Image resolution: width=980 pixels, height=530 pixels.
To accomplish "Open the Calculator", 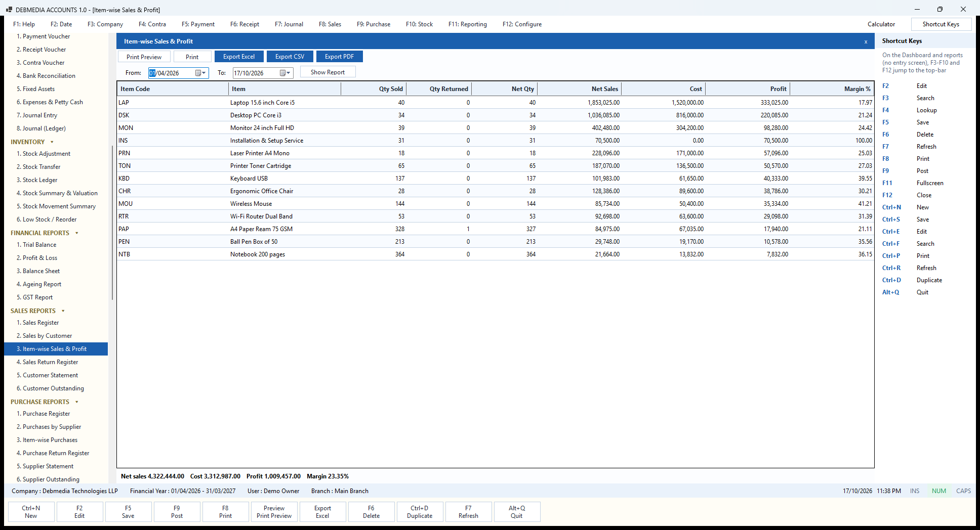I will coord(881,24).
